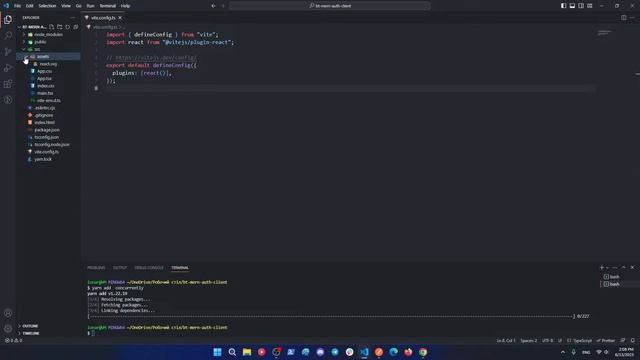Open Source Control view in activity bar
This screenshot has height=360, width=640.
click(x=8, y=51)
